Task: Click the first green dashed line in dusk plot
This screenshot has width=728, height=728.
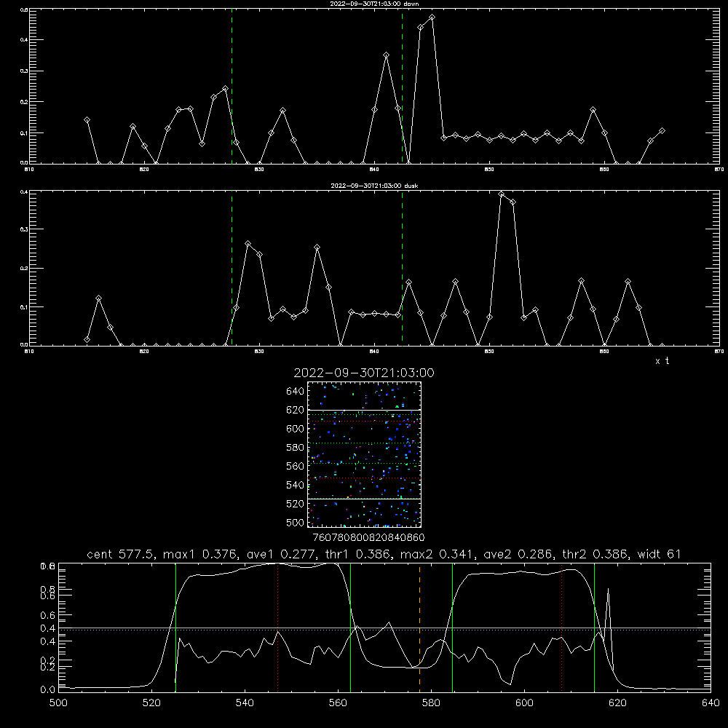Action: click(x=232, y=268)
